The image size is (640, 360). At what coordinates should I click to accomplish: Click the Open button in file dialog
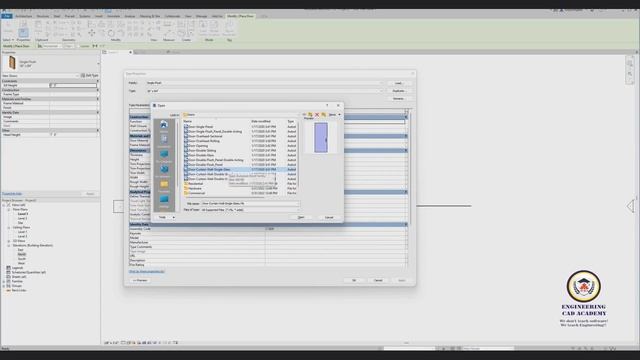click(301, 217)
